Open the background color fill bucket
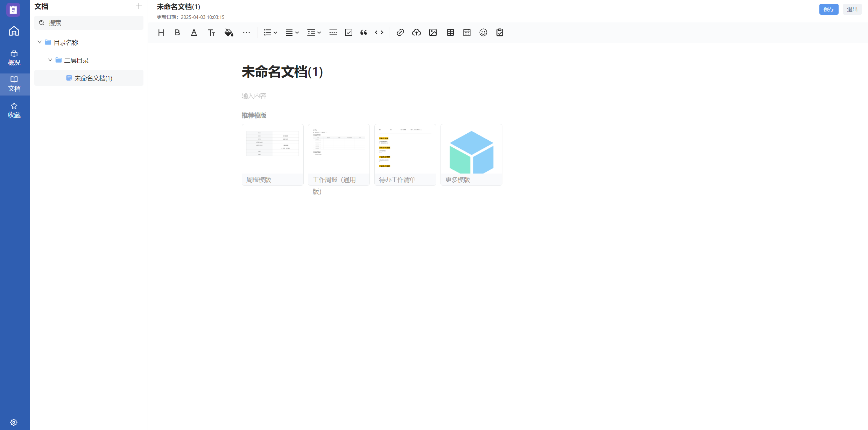Viewport: 868px width, 430px height. point(229,33)
